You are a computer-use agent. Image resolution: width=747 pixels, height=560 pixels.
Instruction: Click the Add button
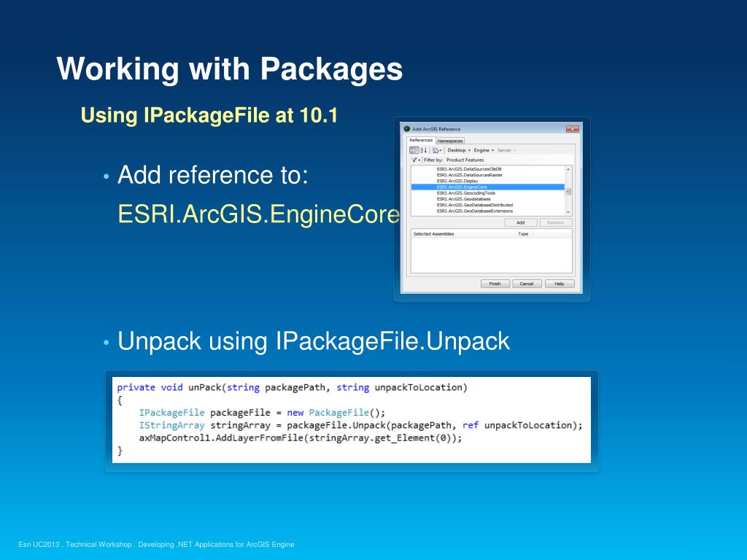[521, 222]
